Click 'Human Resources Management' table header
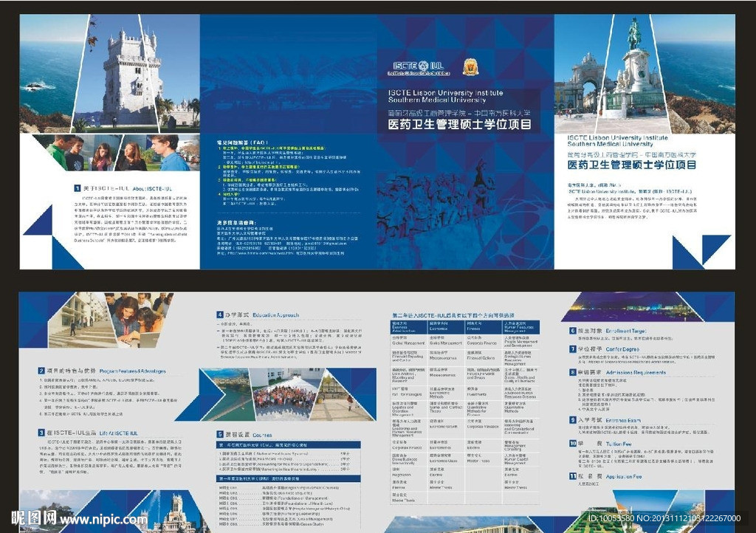The width and height of the screenshot is (756, 533). click(521, 328)
